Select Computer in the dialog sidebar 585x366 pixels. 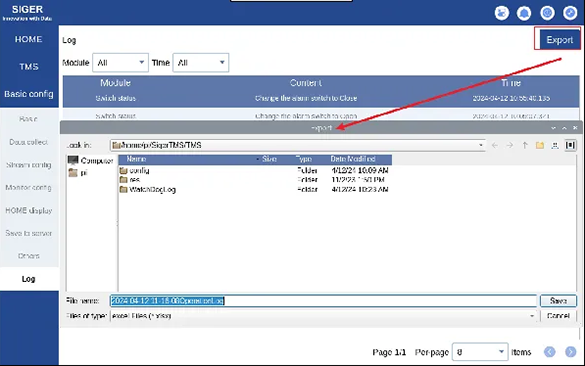(90, 160)
